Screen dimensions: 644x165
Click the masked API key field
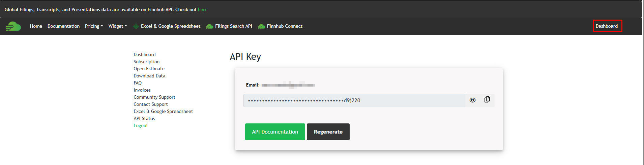[354, 100]
